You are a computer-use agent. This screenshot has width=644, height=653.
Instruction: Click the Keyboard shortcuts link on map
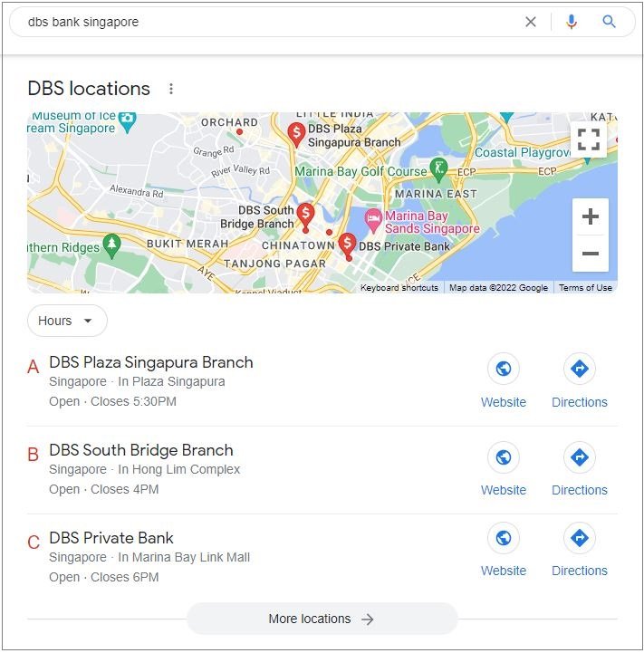[399, 288]
